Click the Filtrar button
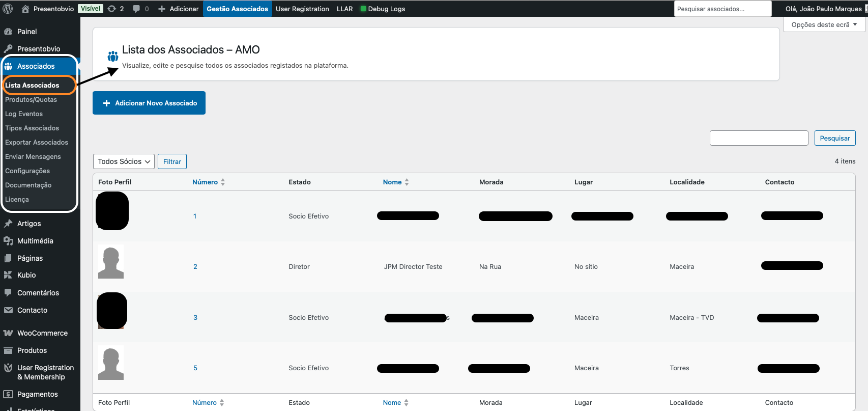Screen dimensions: 868x411 pyautogui.click(x=172, y=161)
